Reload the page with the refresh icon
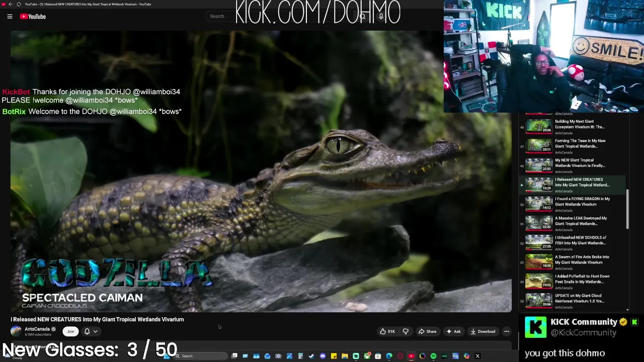 pyautogui.click(x=19, y=4)
